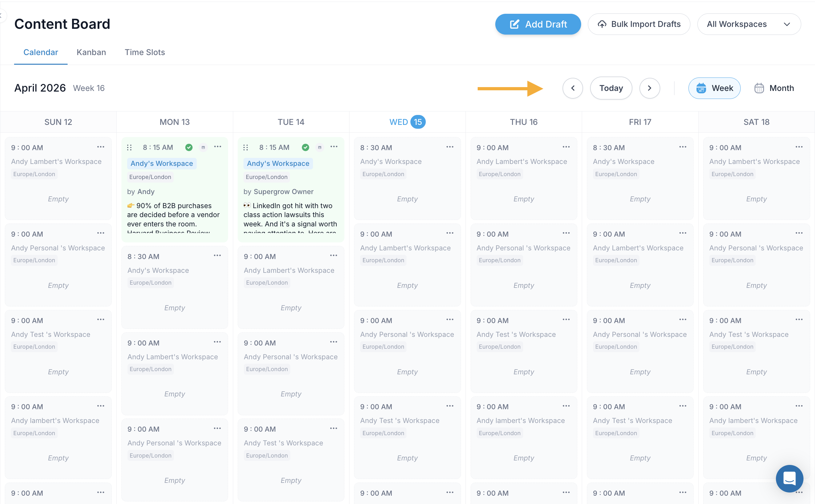
Task: Switch to the Kanban tab
Action: click(x=91, y=52)
